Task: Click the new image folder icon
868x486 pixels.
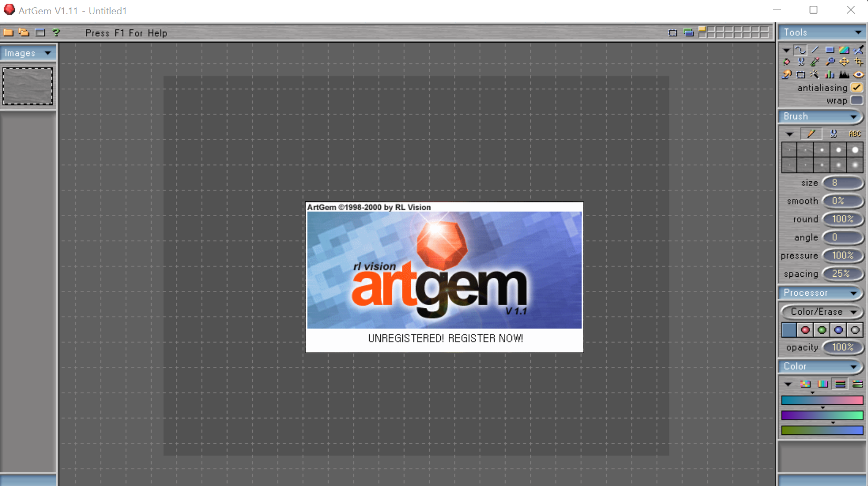Action: (x=8, y=33)
